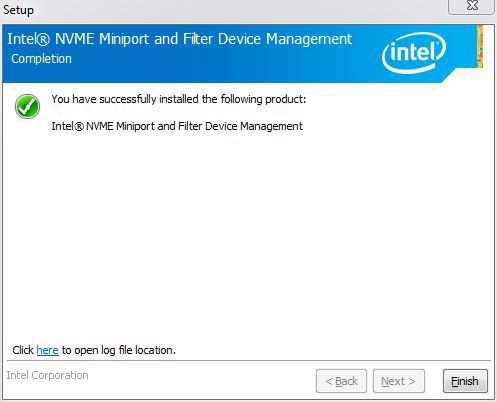Click the header title Intel NVME Miniport

pyautogui.click(x=179, y=39)
